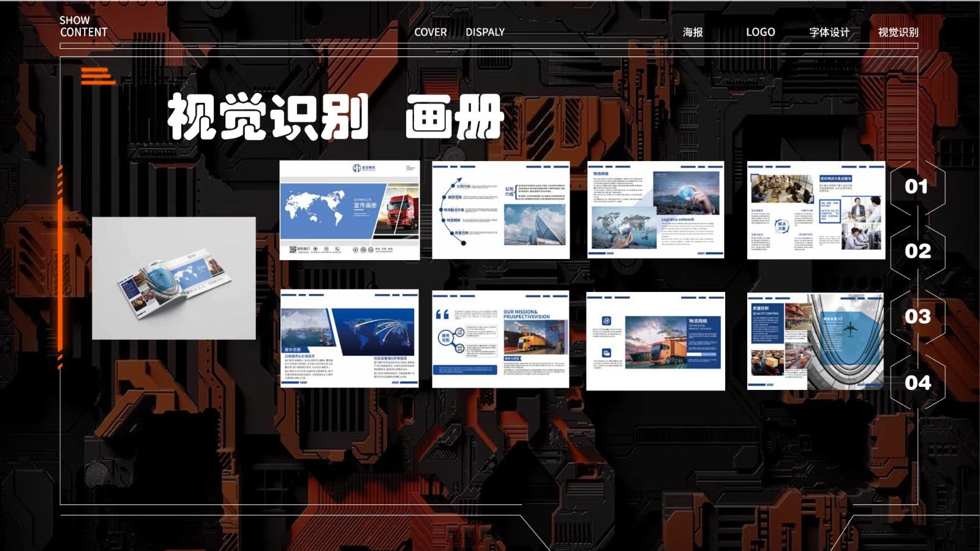Select the QR code on the cover page thumbnail
Screen dimensions: 980x551
click(x=293, y=249)
